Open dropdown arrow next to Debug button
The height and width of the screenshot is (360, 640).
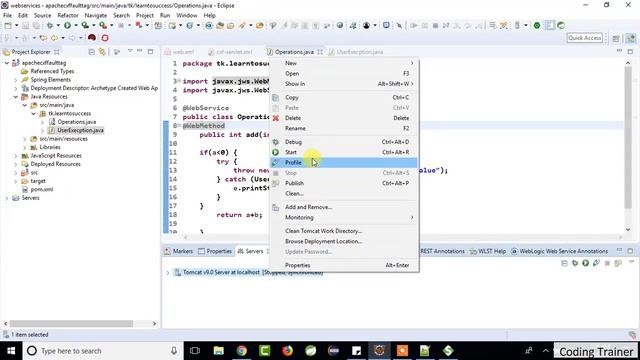pos(58,26)
